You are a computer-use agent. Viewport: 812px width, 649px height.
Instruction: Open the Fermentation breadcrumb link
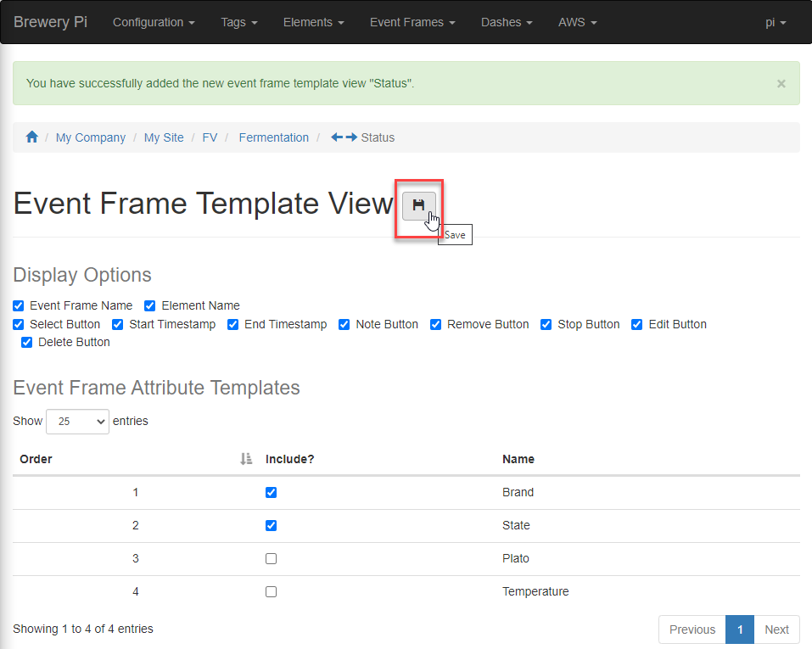coord(273,137)
